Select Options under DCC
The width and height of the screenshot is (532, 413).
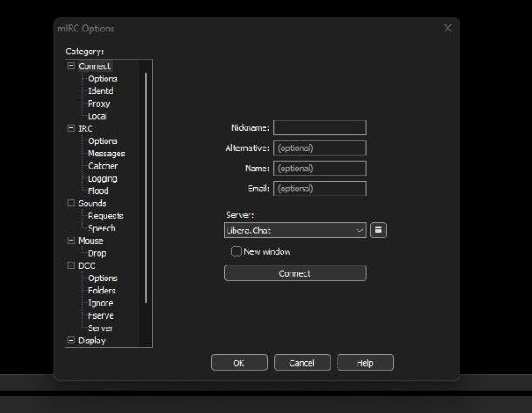coord(102,279)
